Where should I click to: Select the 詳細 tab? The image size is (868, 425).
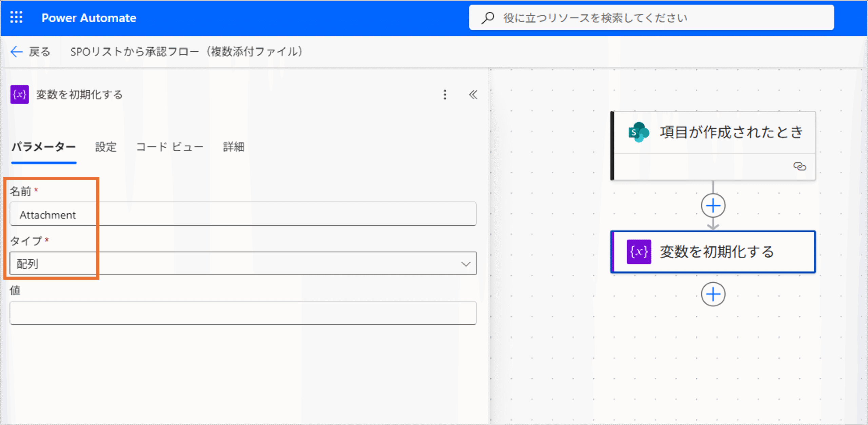234,147
